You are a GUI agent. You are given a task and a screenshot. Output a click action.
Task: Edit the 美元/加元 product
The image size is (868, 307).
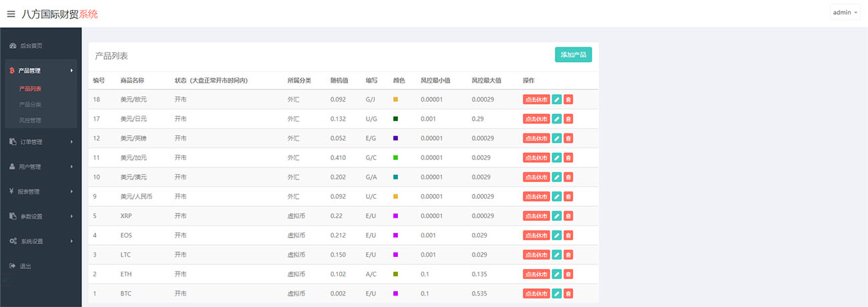click(557, 158)
